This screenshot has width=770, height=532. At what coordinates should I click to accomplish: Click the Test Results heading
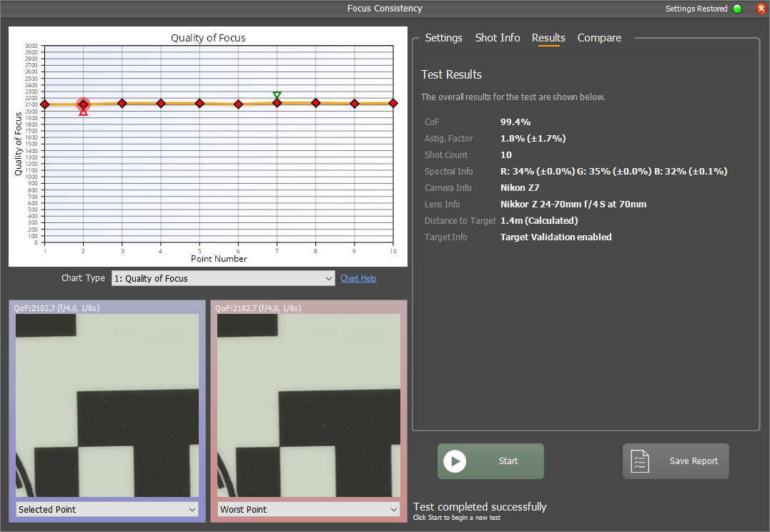[451, 74]
